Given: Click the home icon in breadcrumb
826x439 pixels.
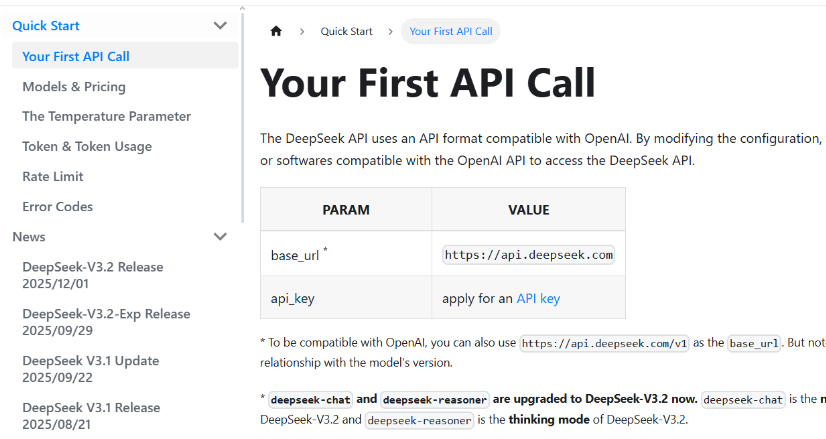Looking at the screenshot, I should coord(276,32).
